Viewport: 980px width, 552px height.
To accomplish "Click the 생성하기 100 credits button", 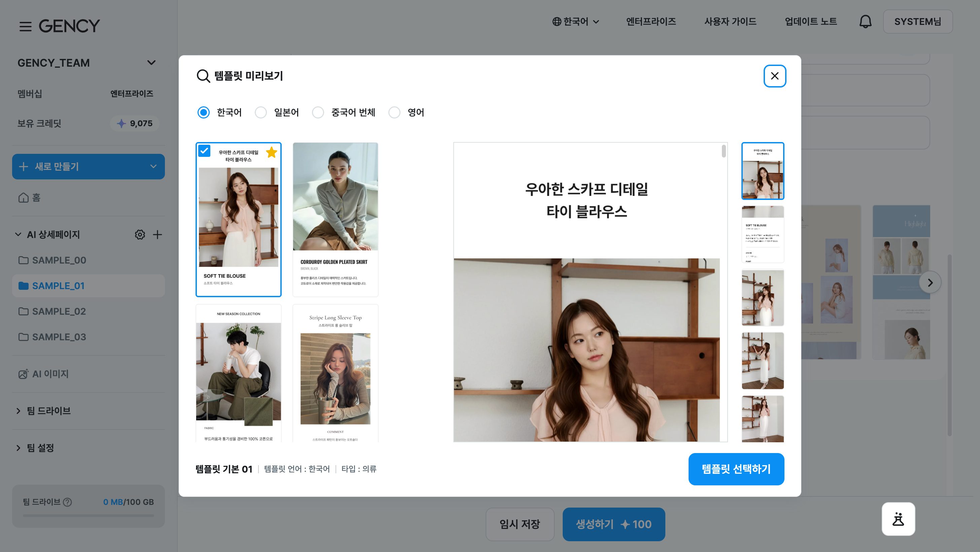I will 614,524.
